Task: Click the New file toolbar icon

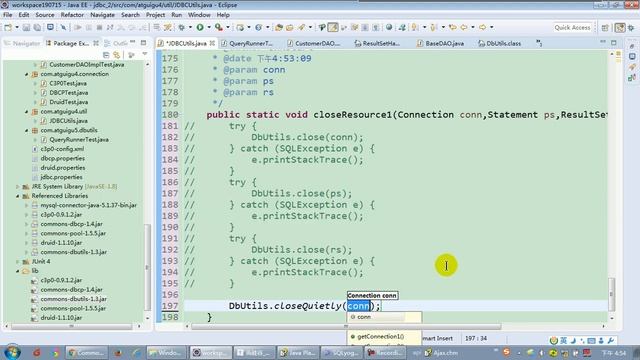Action: pyautogui.click(x=8, y=27)
